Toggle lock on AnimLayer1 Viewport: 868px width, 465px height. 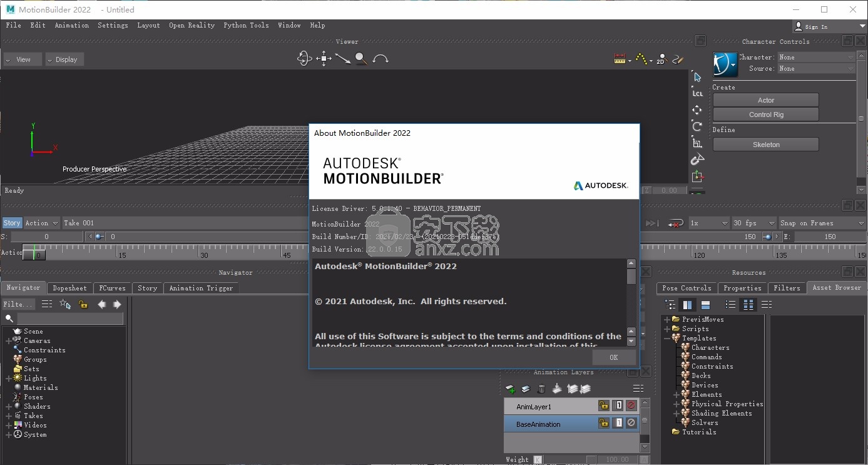[x=603, y=406]
